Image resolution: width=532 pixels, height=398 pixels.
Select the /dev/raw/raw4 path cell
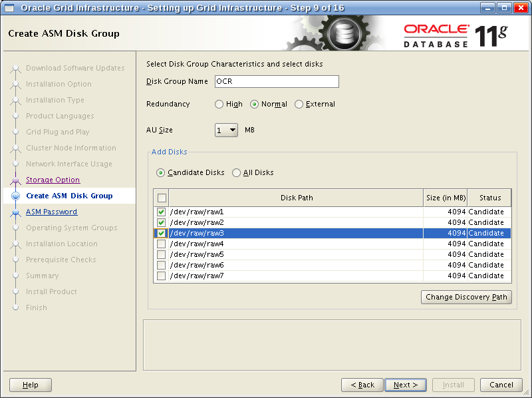coord(296,244)
